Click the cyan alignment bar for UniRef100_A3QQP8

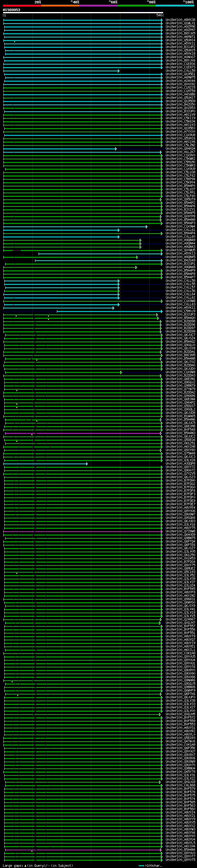point(46,464)
